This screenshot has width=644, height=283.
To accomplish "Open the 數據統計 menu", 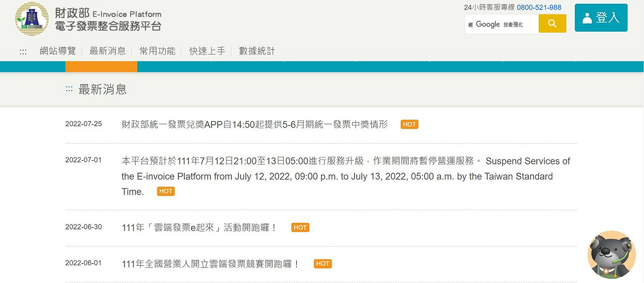I will click(257, 51).
